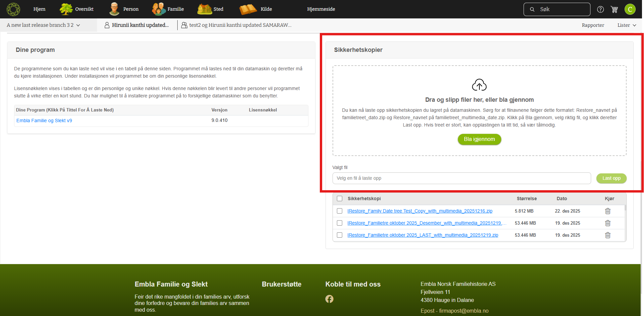Open the help question mark icon
The image size is (644, 316).
click(601, 9)
